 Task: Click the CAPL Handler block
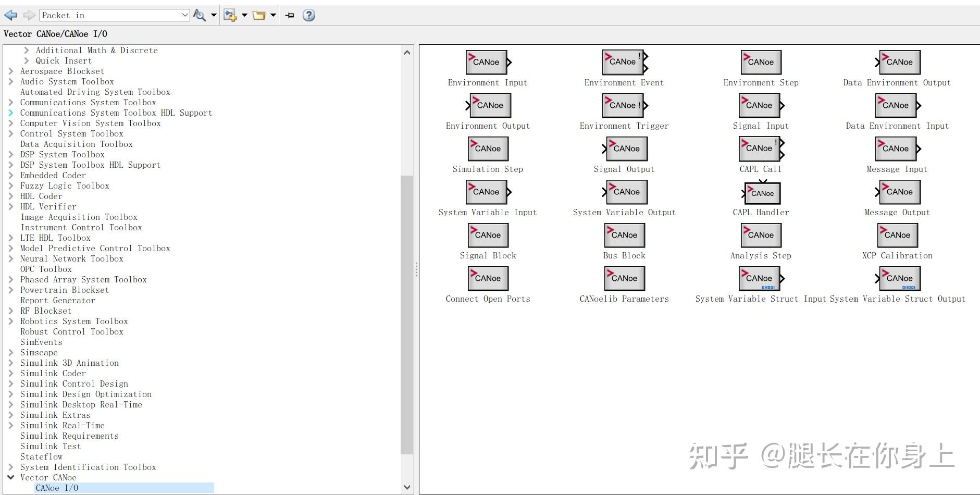click(x=760, y=193)
